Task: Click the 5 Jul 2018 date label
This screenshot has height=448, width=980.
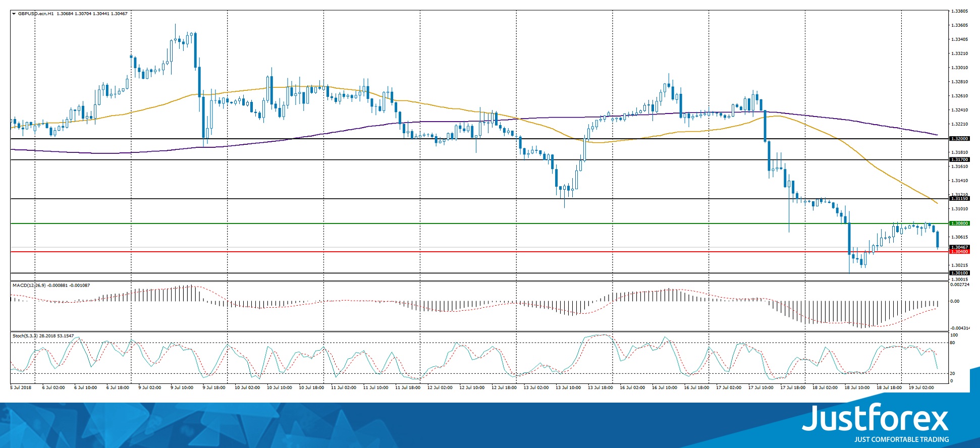Action: (x=21, y=388)
